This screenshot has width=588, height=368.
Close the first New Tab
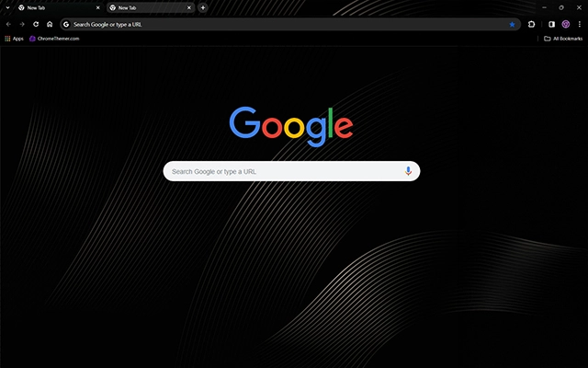98,7
